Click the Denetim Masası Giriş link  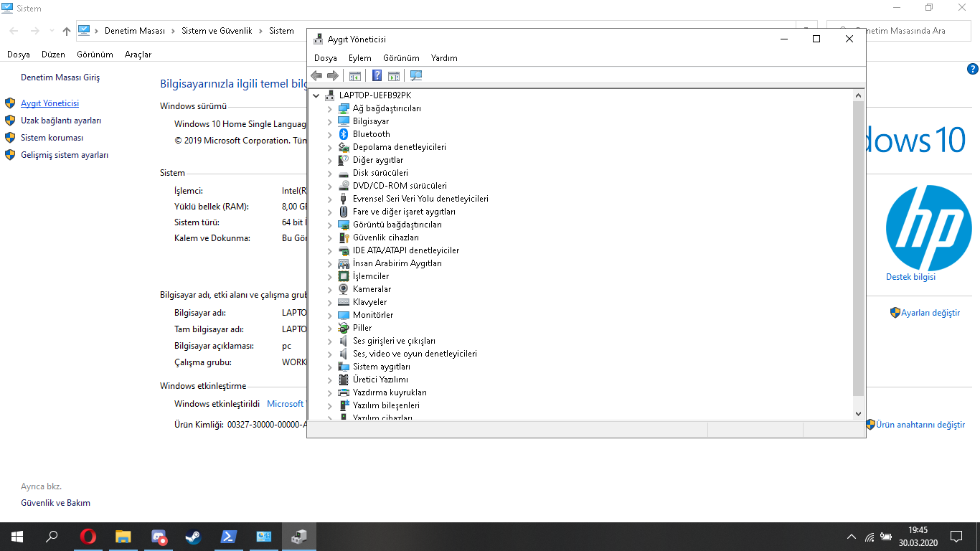60,77
